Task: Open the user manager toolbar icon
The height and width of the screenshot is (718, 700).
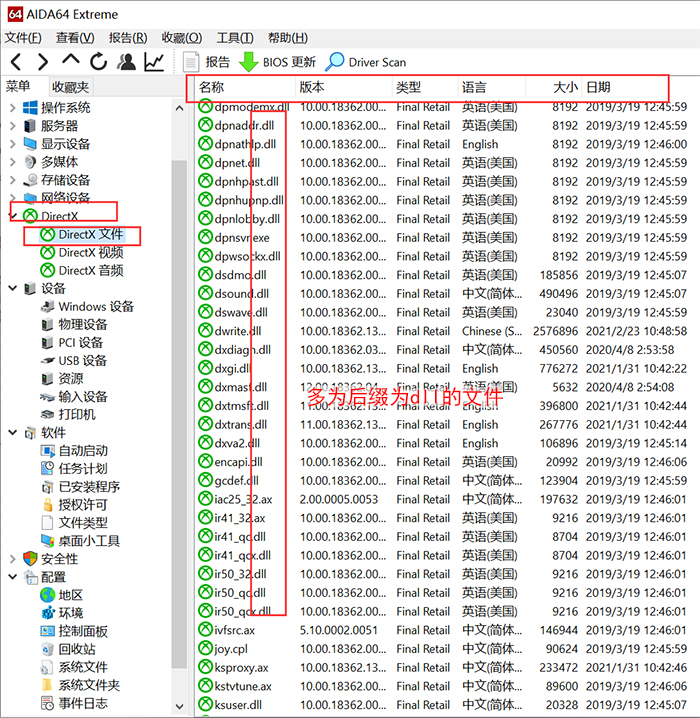Action: click(126, 62)
